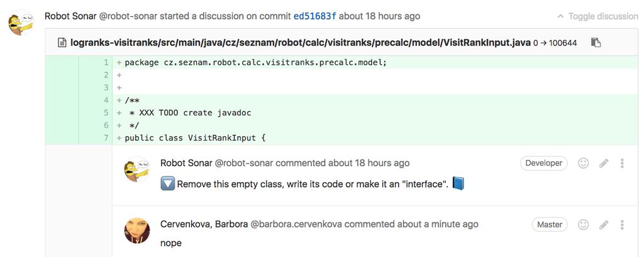Image resolution: width=644 pixels, height=257 pixels.
Task: Open @robot-sonar profile in discussion header
Action: [x=128, y=16]
